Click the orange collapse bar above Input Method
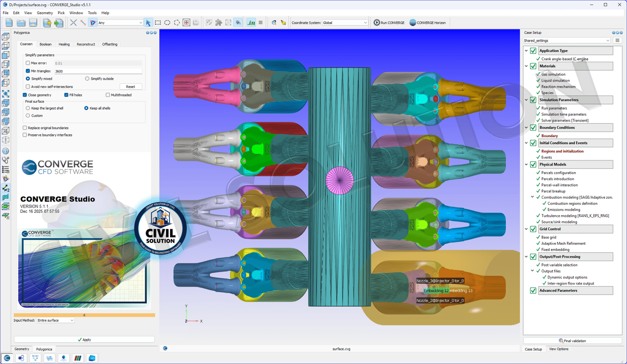The height and width of the screenshot is (364, 627). [x=84, y=315]
